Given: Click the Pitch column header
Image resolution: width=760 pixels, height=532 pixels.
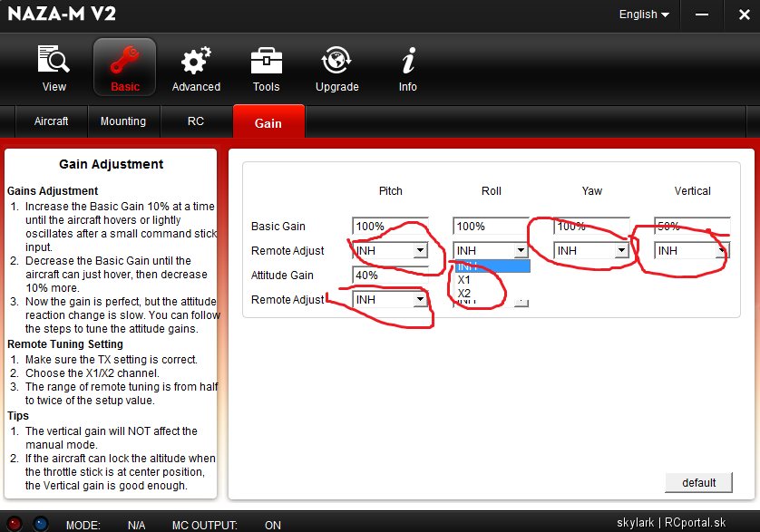Looking at the screenshot, I should 391,191.
